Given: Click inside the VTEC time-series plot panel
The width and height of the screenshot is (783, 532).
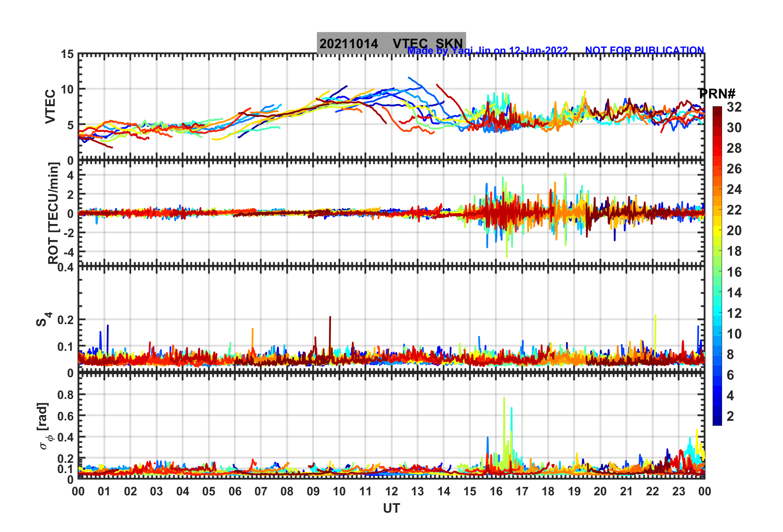Looking at the screenshot, I should pyautogui.click(x=391, y=107).
